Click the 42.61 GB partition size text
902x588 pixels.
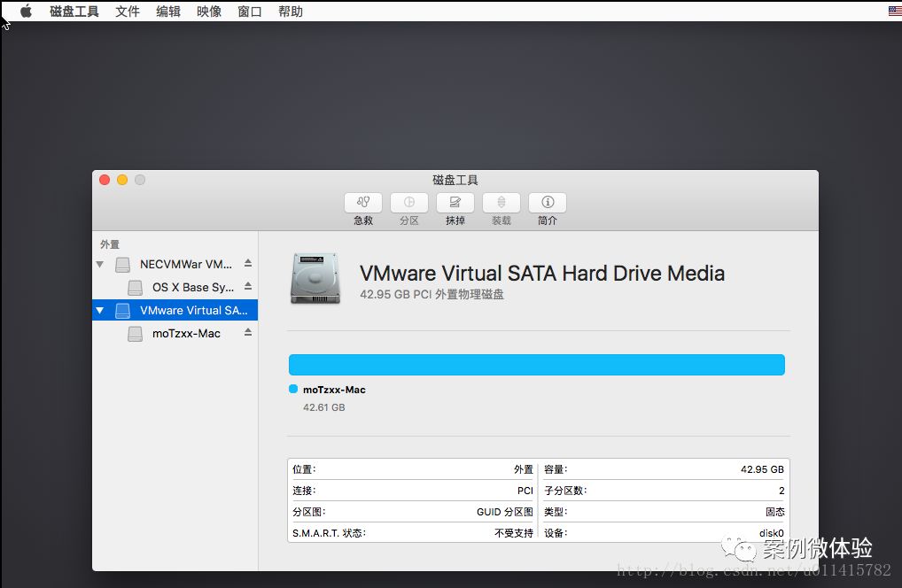(x=324, y=407)
